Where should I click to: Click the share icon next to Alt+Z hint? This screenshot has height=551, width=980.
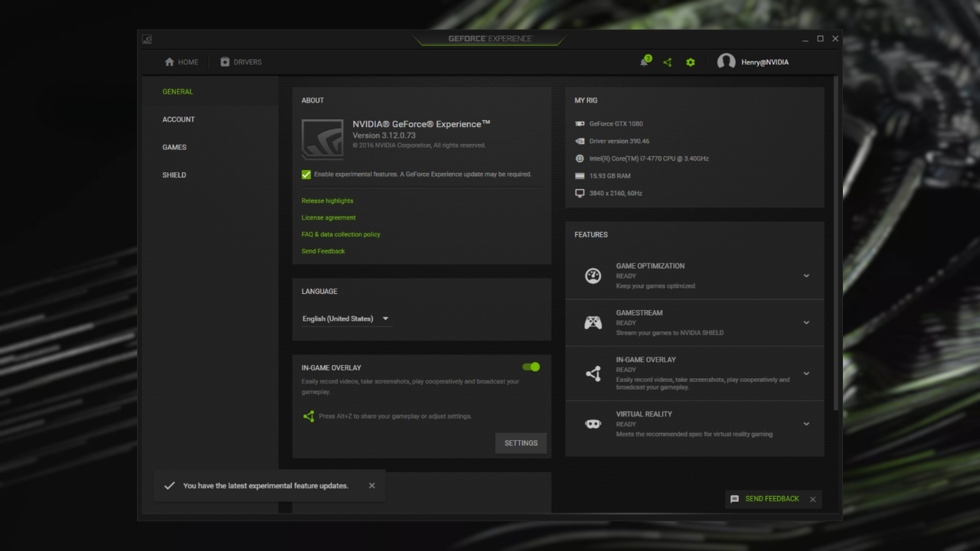click(309, 416)
